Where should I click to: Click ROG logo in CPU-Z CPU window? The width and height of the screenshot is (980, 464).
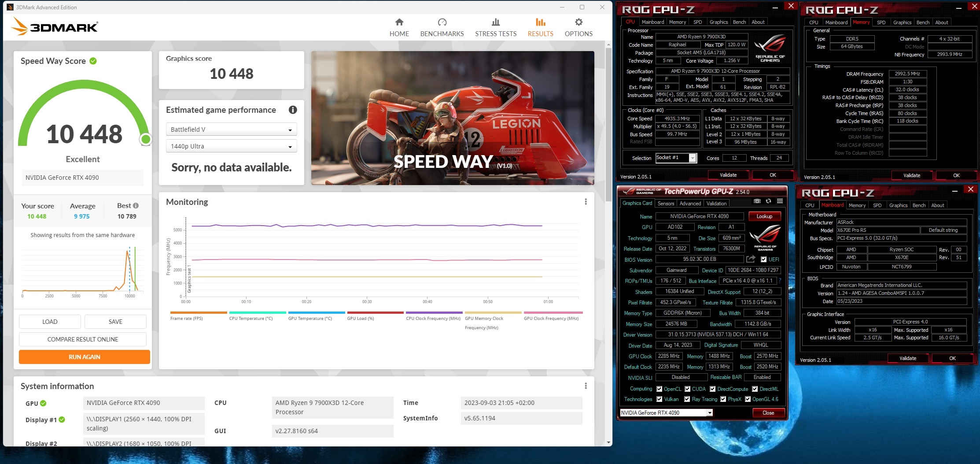click(770, 48)
